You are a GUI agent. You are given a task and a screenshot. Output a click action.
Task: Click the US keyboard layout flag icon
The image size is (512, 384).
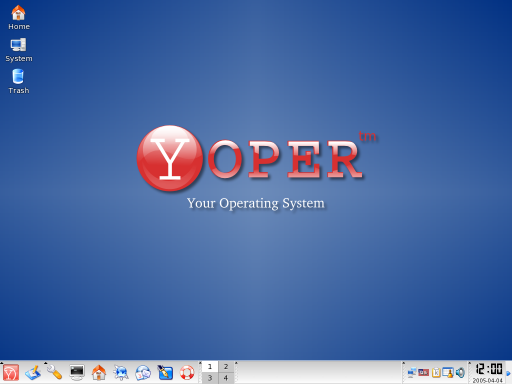[x=424, y=372]
